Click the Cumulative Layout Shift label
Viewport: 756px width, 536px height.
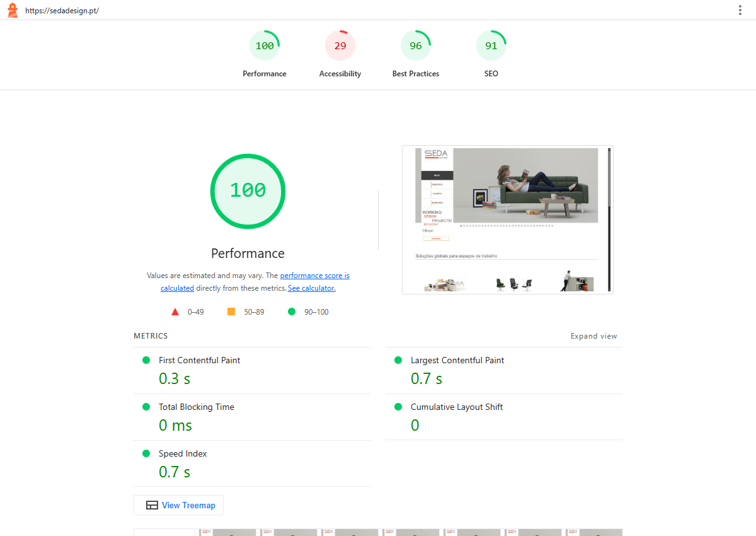[x=457, y=407]
